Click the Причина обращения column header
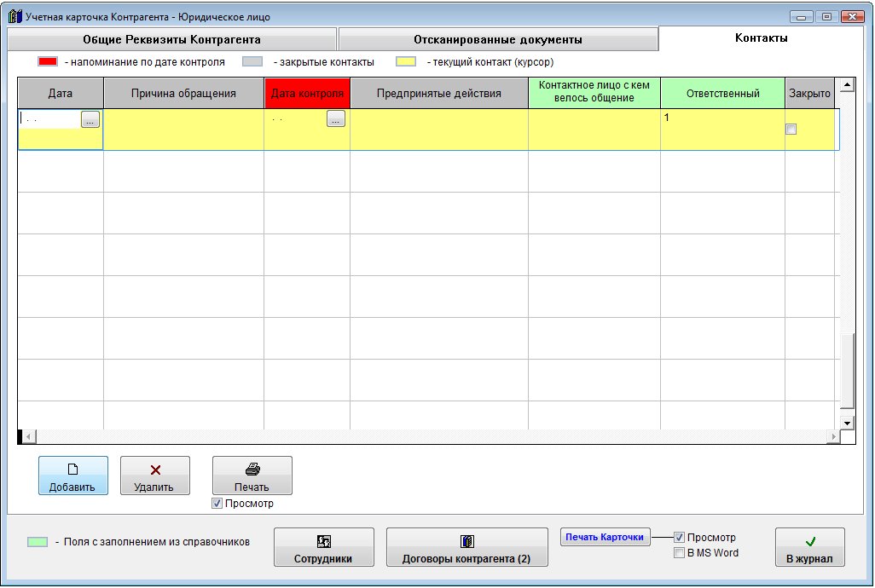This screenshot has height=588, width=875. (183, 93)
